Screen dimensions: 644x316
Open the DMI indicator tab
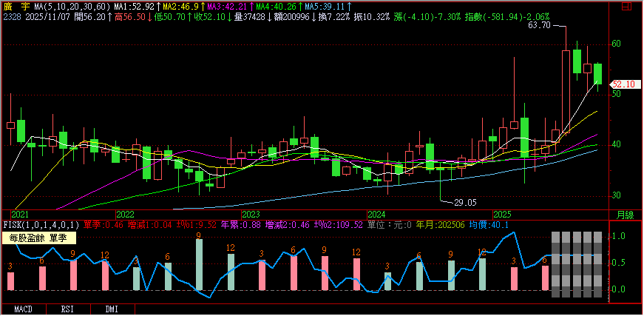pos(111,308)
